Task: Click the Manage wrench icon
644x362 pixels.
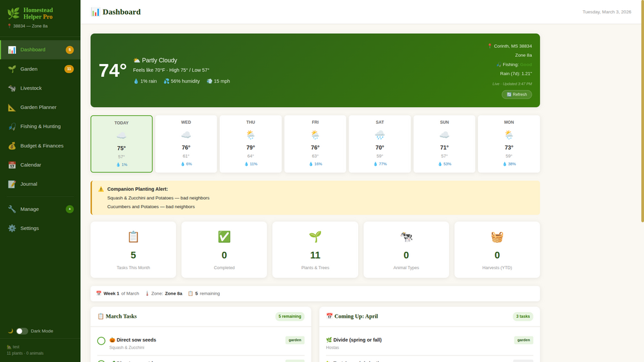Action: 12,210
